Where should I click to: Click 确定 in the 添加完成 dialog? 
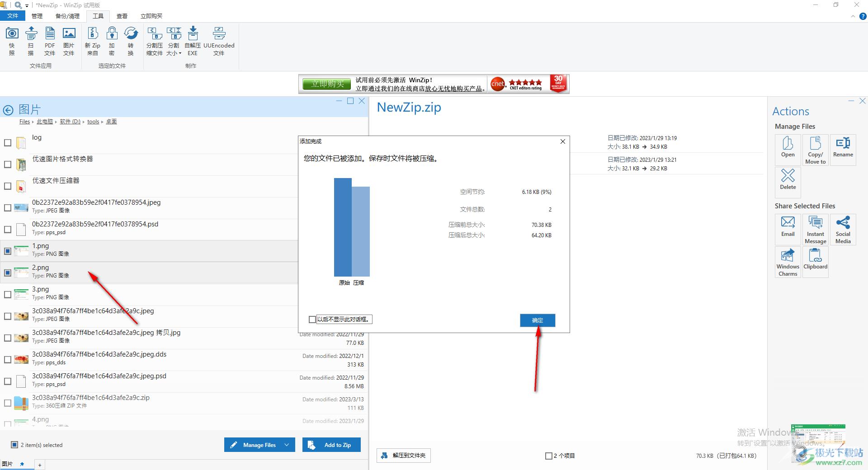538,320
